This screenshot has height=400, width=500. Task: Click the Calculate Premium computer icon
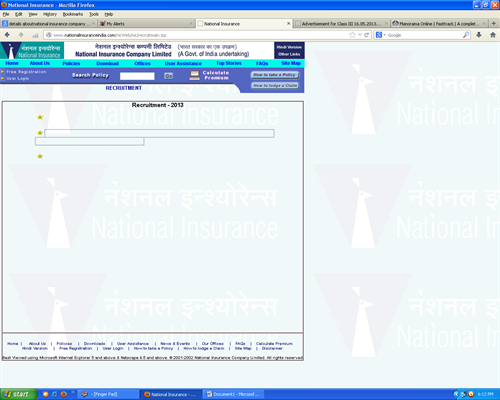coord(194,75)
